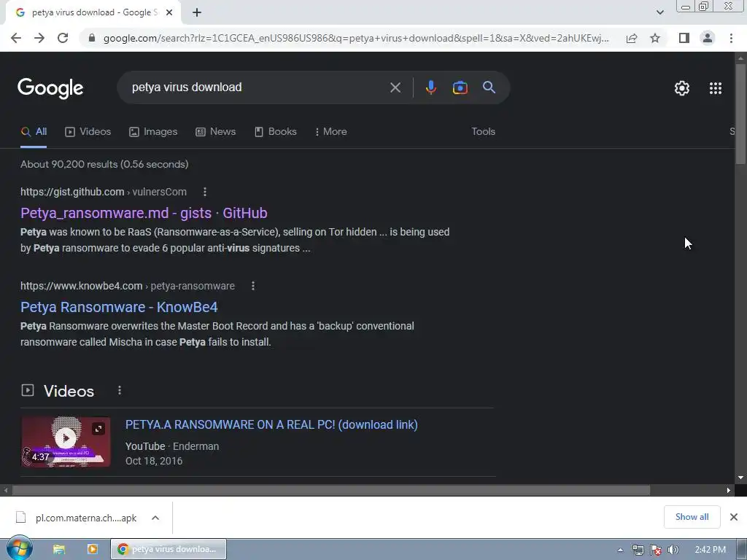
Task: Open options for knowbe4.com result
Action: pos(253,286)
